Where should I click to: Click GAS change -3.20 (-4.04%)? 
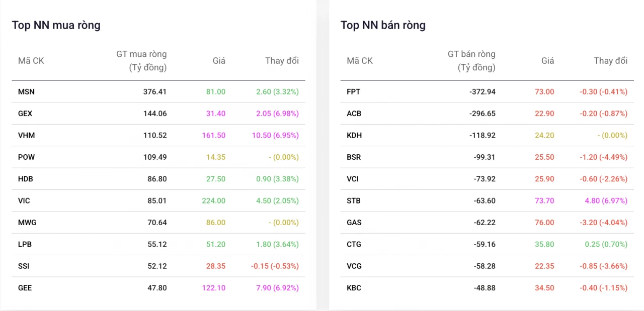coord(603,223)
